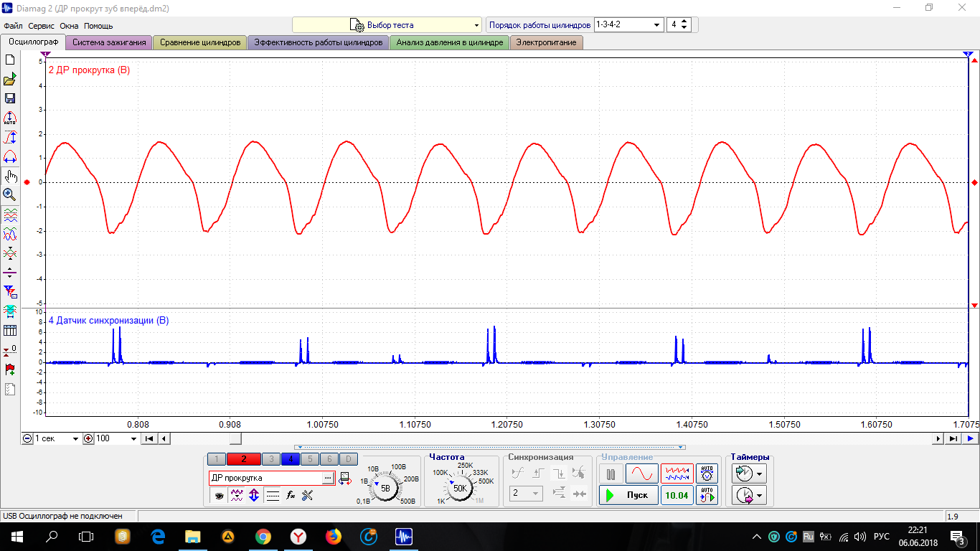Screen dimensions: 980x551
Task: Select channel 5 button
Action: pos(310,459)
